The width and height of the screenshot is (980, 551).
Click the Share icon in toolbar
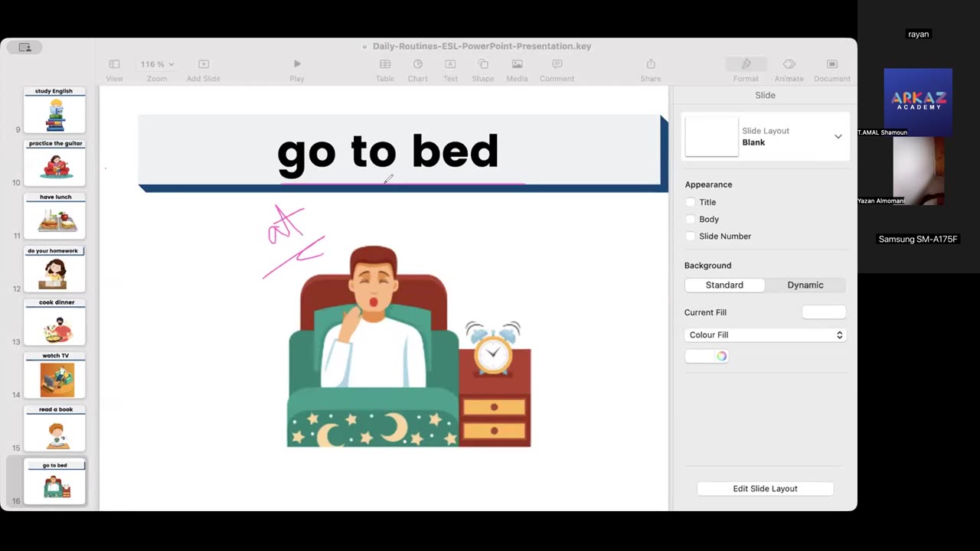(651, 64)
